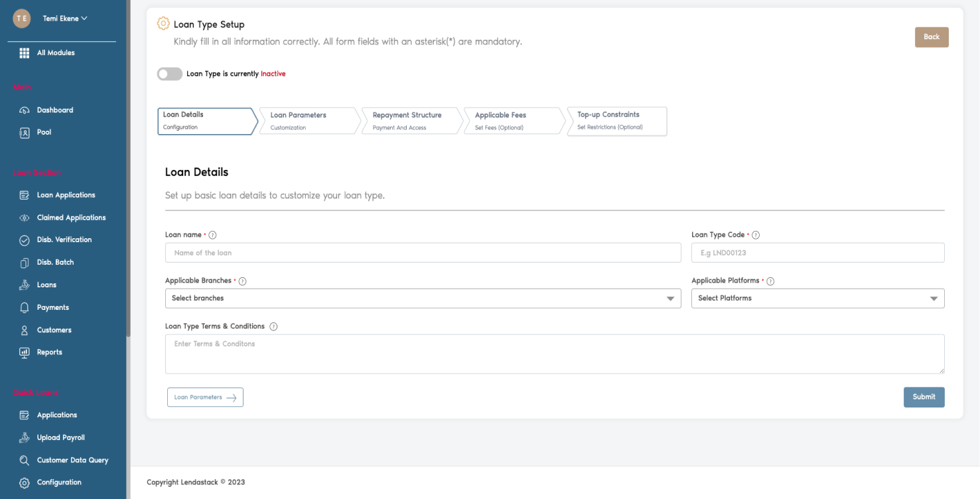Proceed to Loan Parameters via arrow button
980x499 pixels.
point(205,397)
